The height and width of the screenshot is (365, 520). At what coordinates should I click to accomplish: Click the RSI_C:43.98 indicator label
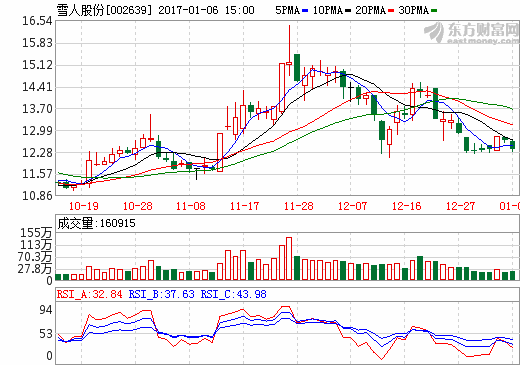point(234,294)
